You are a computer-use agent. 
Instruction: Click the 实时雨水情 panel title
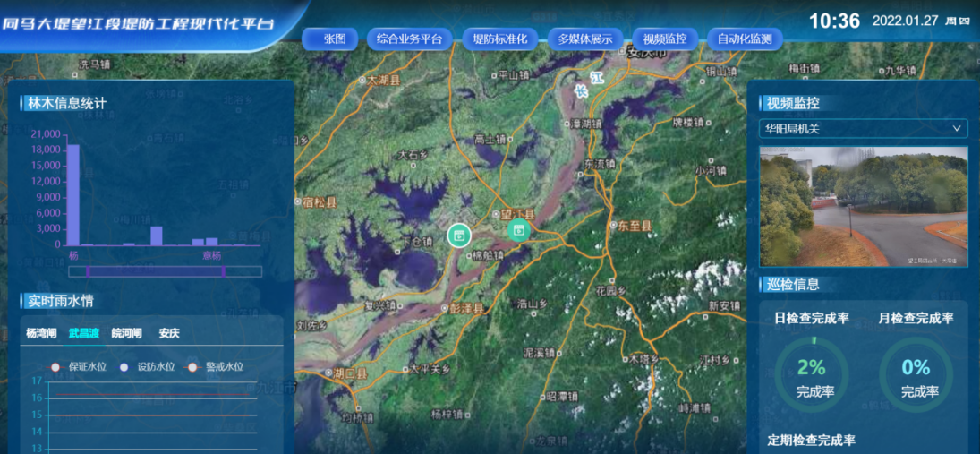(60, 301)
